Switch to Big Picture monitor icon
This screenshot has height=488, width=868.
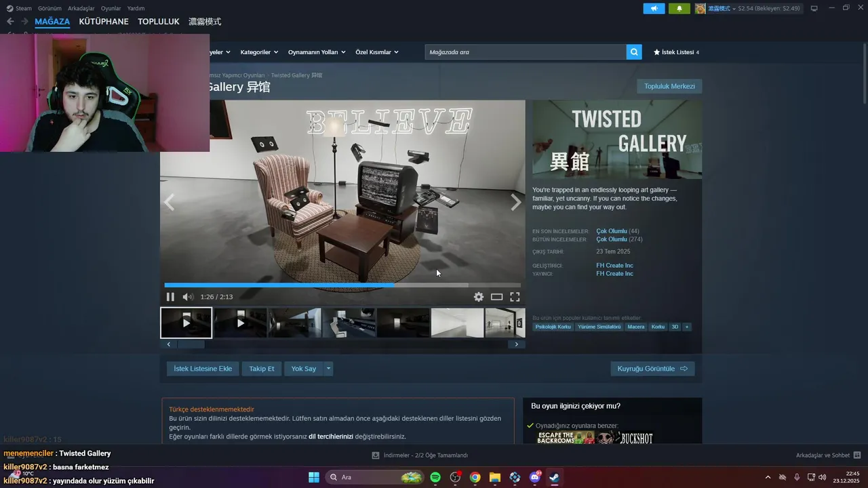814,8
